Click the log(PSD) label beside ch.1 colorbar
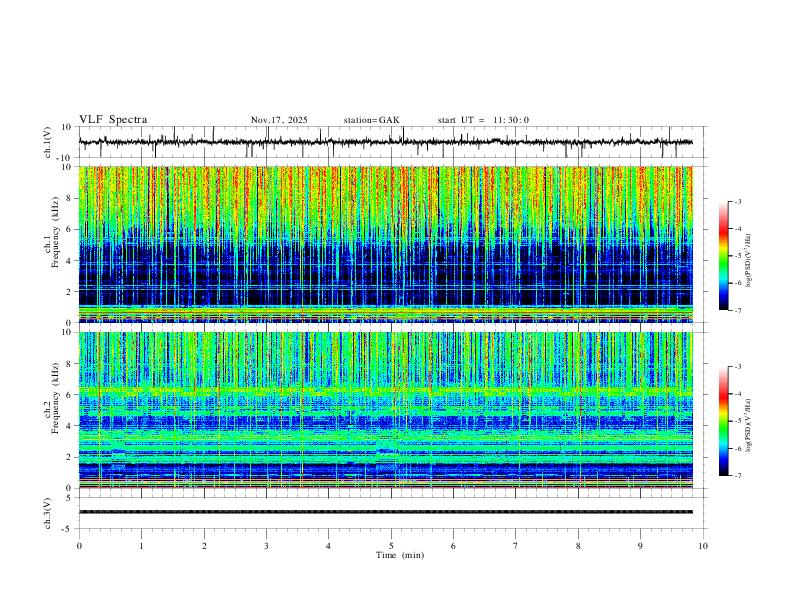The height and width of the screenshot is (612, 792). pyautogui.click(x=748, y=261)
